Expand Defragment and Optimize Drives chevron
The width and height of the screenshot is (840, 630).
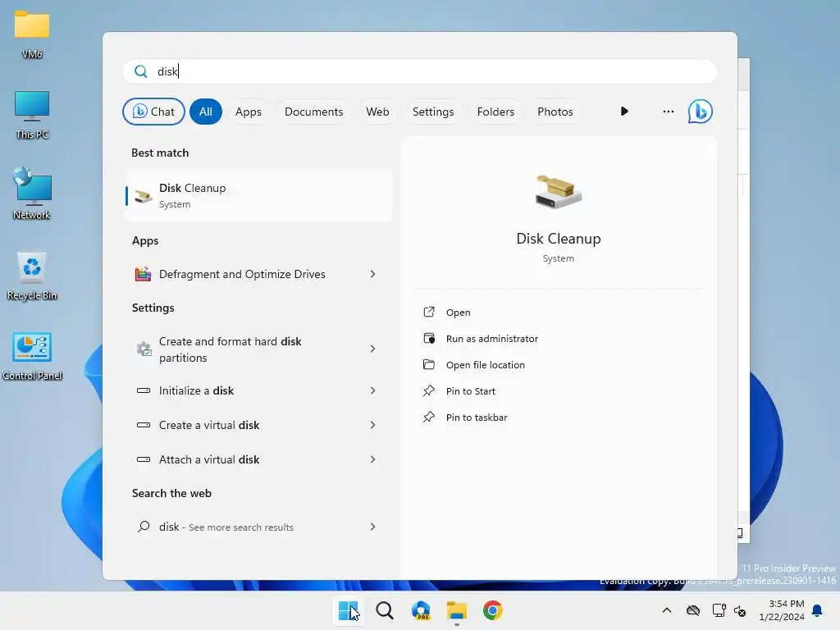[x=373, y=274]
